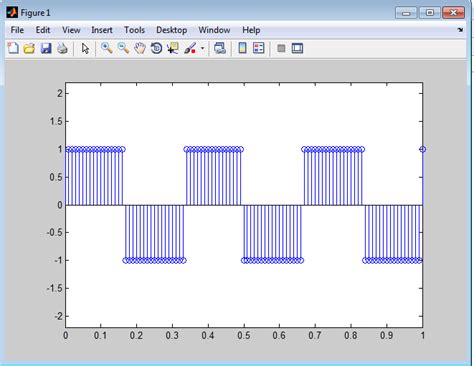
Task: Click the y-axis label 1.5
Action: 56,121
